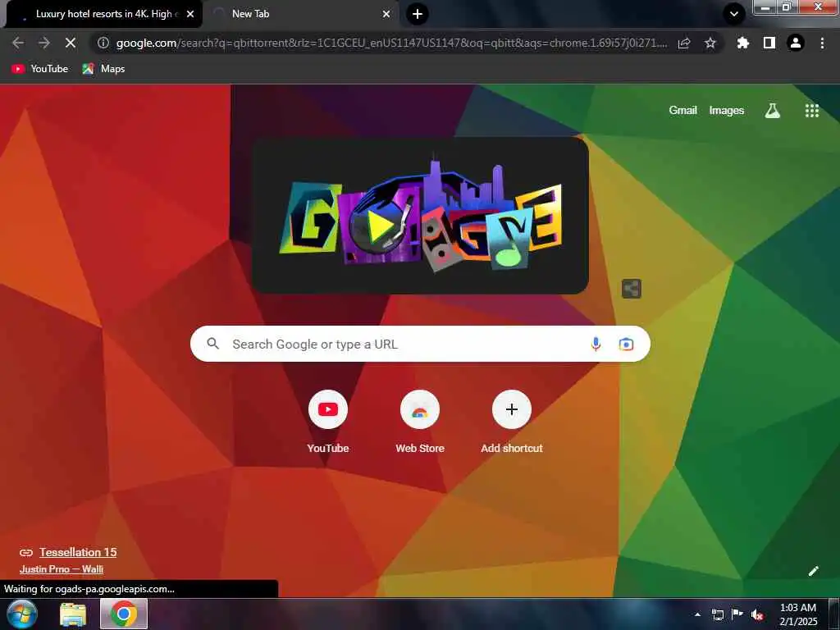This screenshot has width=840, height=630.
Task: Open Chrome three-dot menu
Action: point(822,43)
